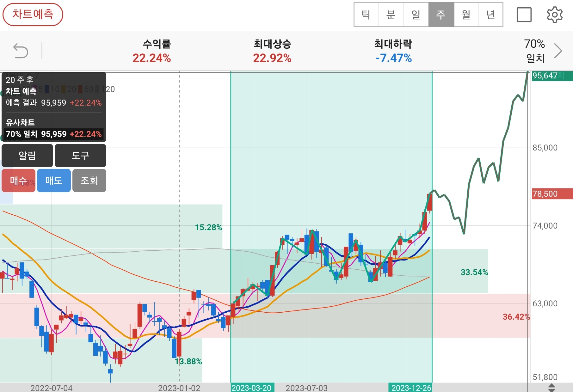Tap the 차트예측 chart prediction button
Viewport: 573px width, 392px height.
[x=33, y=15]
